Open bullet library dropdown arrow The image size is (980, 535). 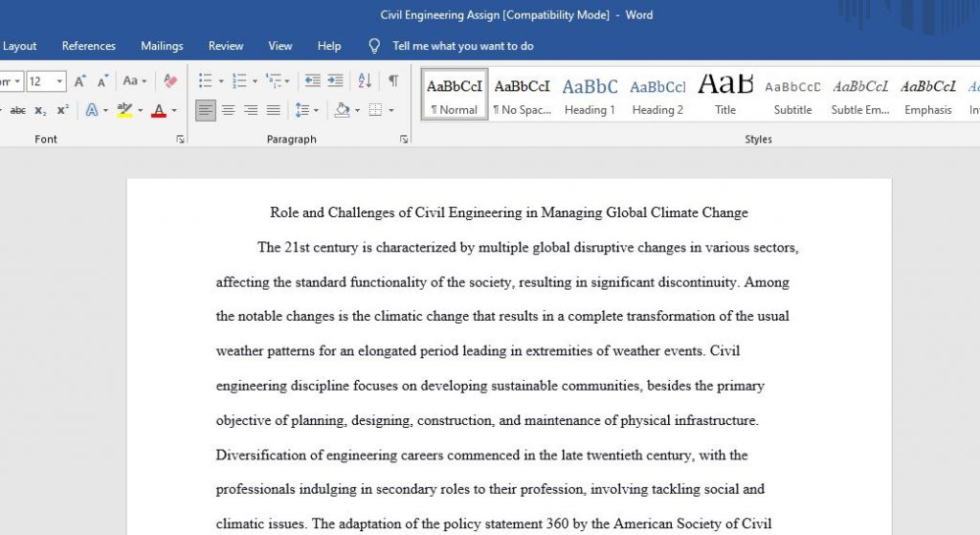[x=221, y=80]
